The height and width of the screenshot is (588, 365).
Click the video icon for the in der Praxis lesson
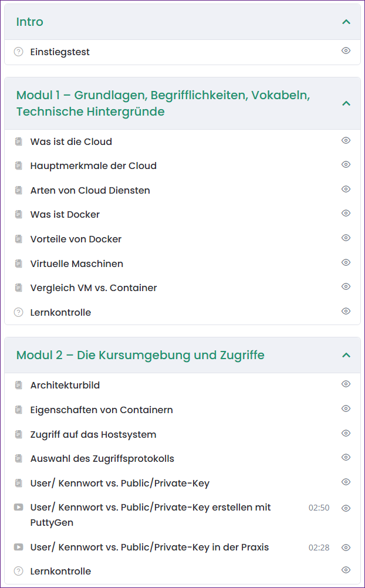coord(18,547)
